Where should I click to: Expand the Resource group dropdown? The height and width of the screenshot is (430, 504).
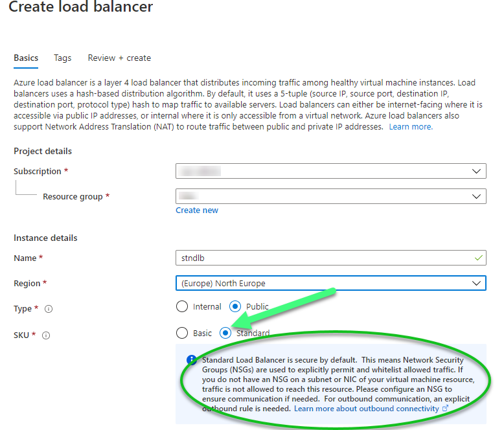point(331,196)
